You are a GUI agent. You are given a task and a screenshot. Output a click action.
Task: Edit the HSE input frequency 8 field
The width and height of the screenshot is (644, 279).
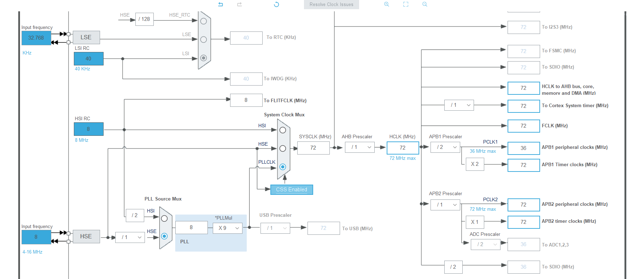tap(36, 237)
